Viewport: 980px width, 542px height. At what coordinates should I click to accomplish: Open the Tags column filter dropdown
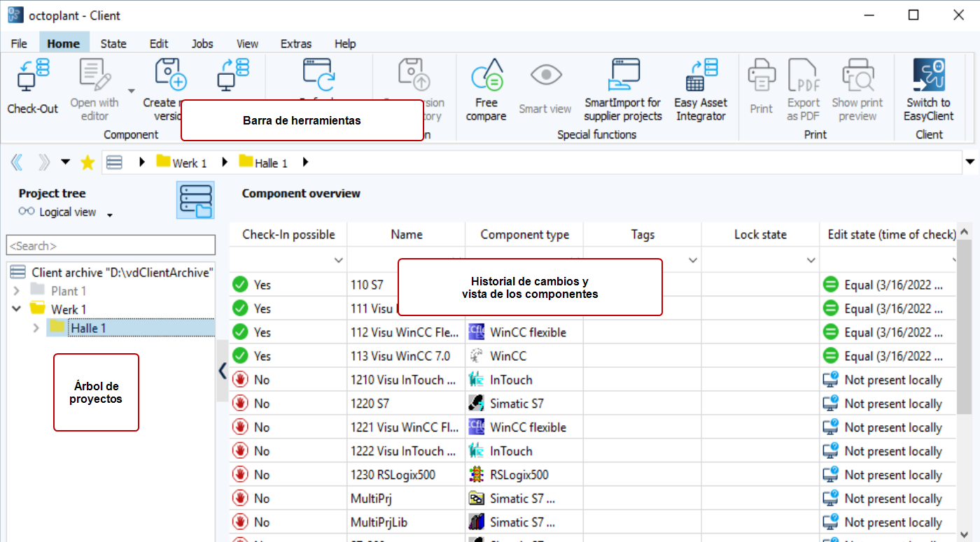pyautogui.click(x=693, y=260)
